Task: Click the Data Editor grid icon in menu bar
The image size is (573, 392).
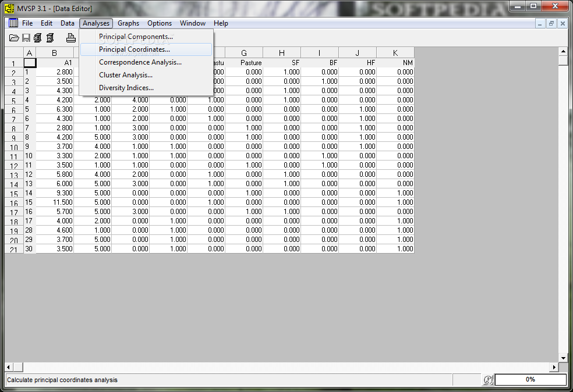Action: click(13, 23)
